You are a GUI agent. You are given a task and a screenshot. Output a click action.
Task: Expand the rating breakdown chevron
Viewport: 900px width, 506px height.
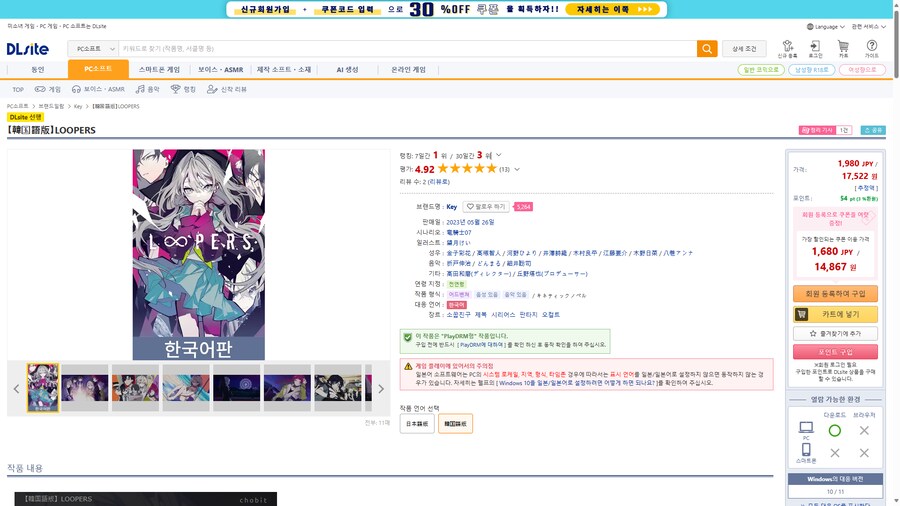[x=517, y=169]
